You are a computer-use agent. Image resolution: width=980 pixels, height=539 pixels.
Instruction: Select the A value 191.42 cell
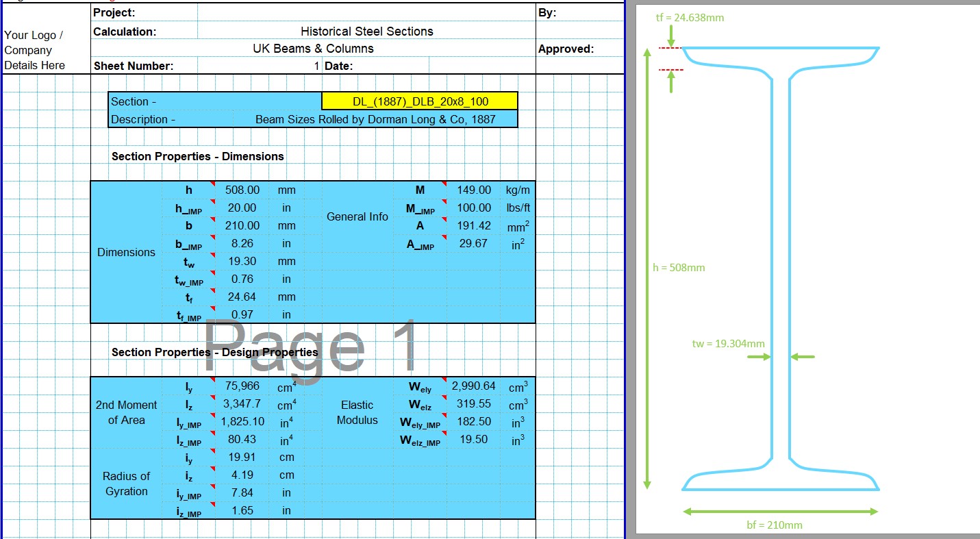click(x=475, y=225)
